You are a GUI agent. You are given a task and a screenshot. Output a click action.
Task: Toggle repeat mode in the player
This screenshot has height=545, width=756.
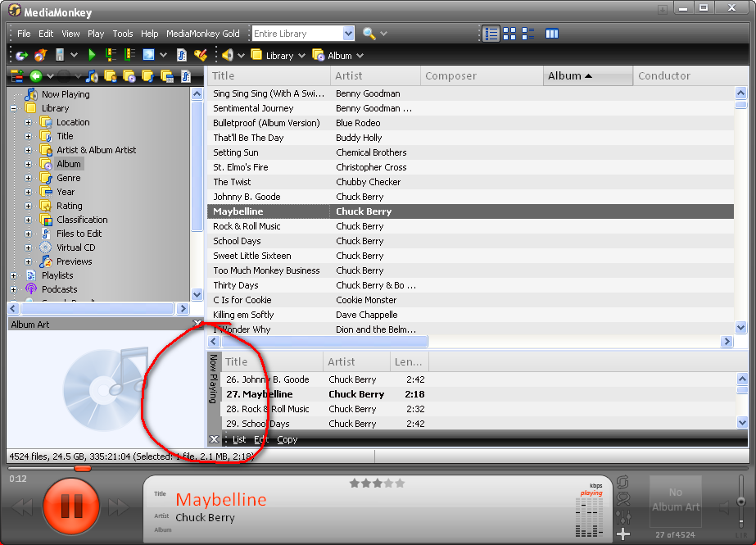tap(623, 482)
